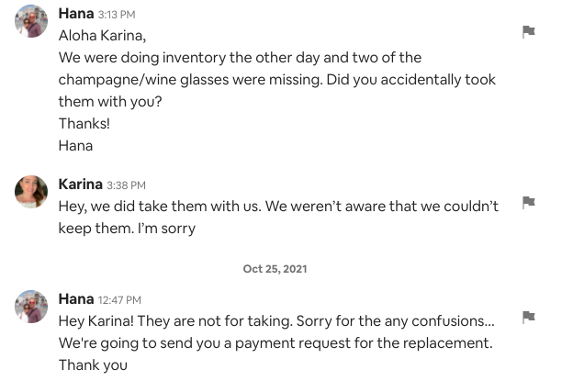573x392 pixels.
Task: Click the 12:47 PM timestamp
Action: (x=119, y=300)
